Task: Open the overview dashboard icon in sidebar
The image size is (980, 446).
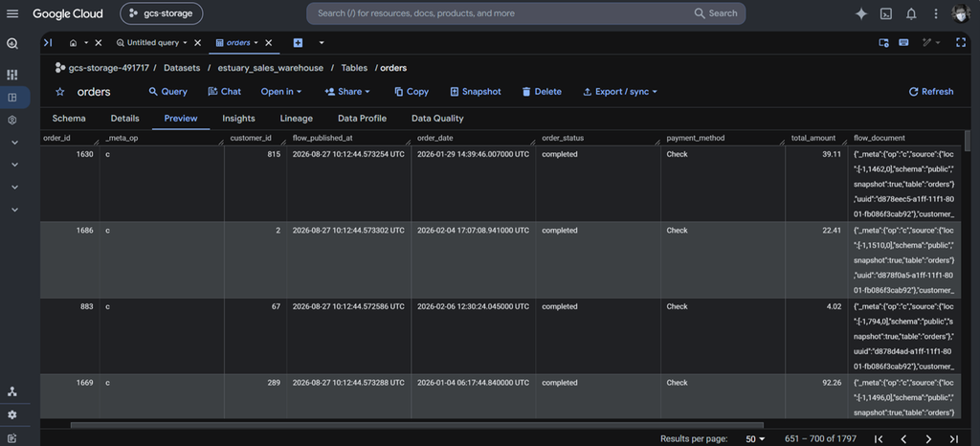Action: click(12, 75)
